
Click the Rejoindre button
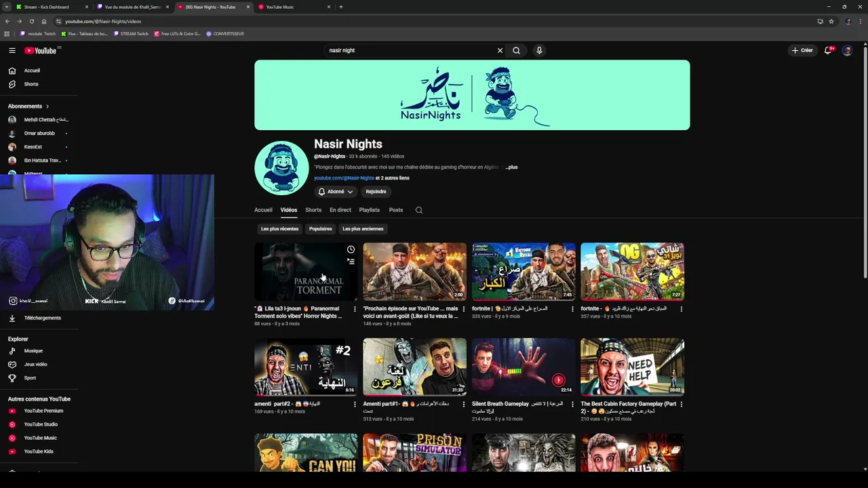click(x=376, y=192)
